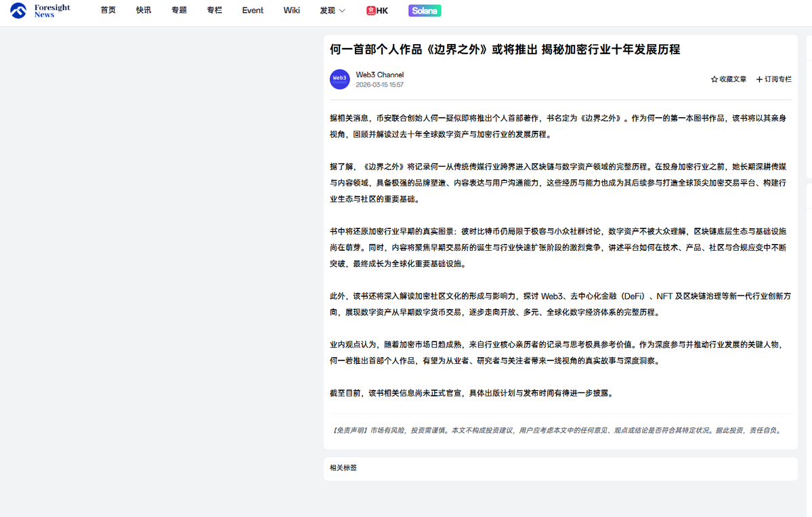Click the plus 订阅专栏 button

773,79
